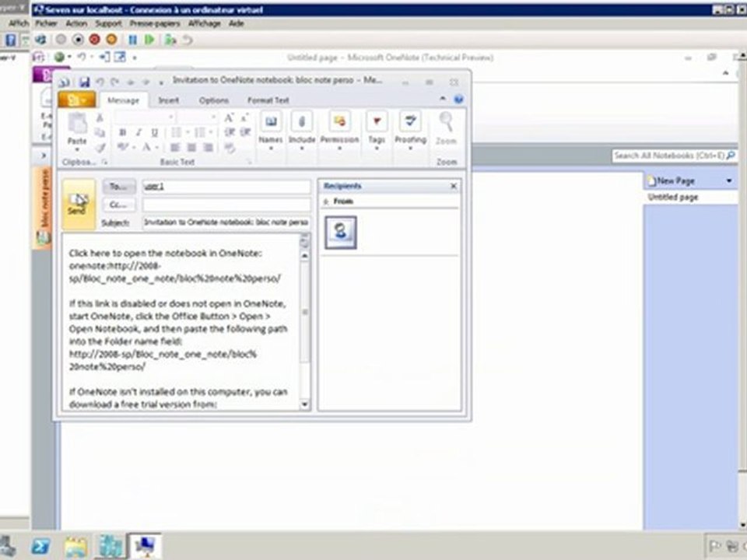This screenshot has height=560, width=747.
Task: Open address book with Cc button
Action: 118,205
